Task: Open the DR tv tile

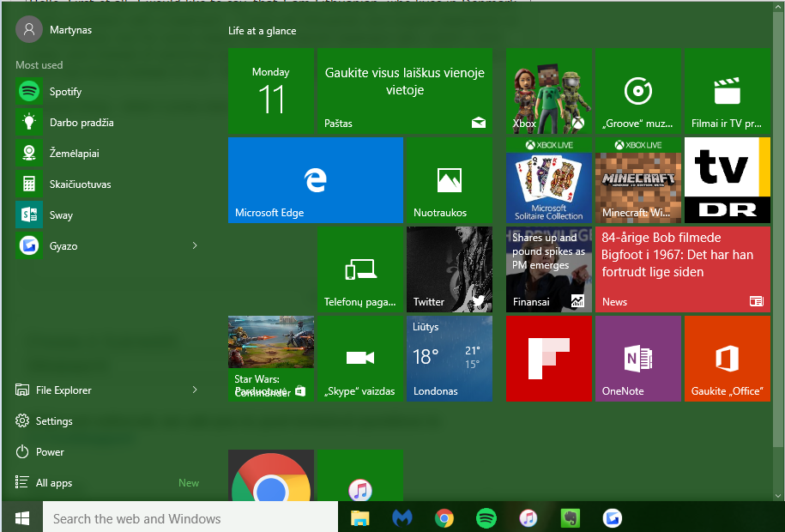Action: tap(728, 180)
